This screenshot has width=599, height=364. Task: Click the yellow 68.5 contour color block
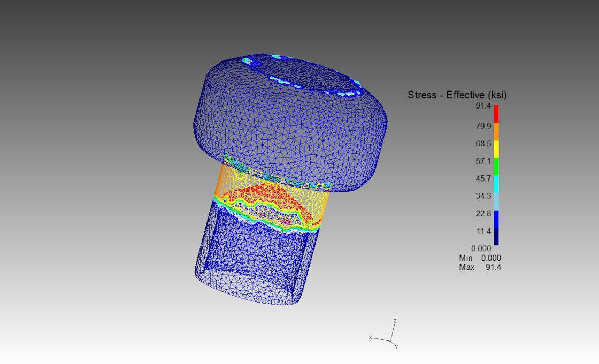[495, 148]
